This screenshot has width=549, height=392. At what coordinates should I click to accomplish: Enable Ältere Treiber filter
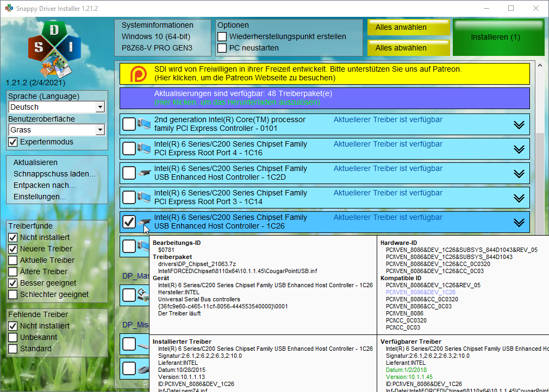(13, 271)
